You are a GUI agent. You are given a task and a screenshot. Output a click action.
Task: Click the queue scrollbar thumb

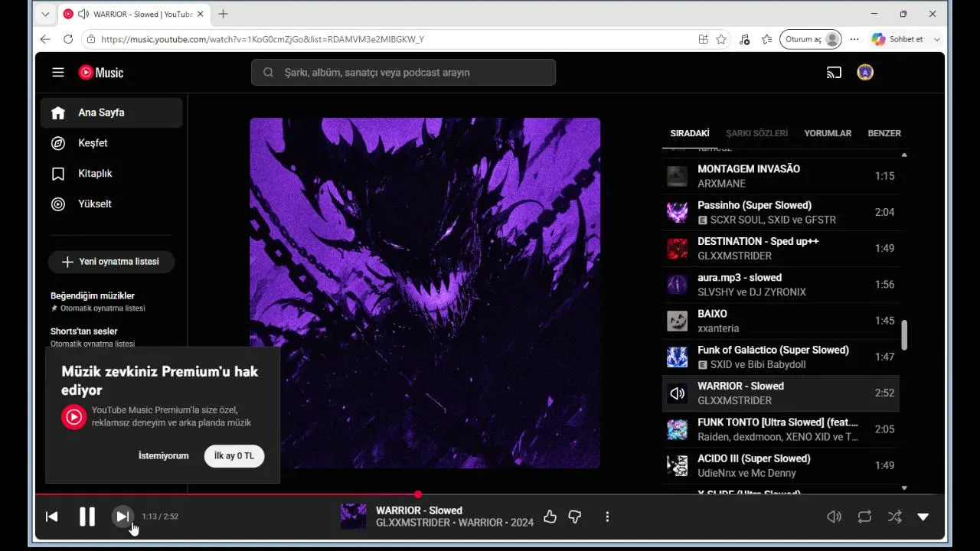click(904, 335)
